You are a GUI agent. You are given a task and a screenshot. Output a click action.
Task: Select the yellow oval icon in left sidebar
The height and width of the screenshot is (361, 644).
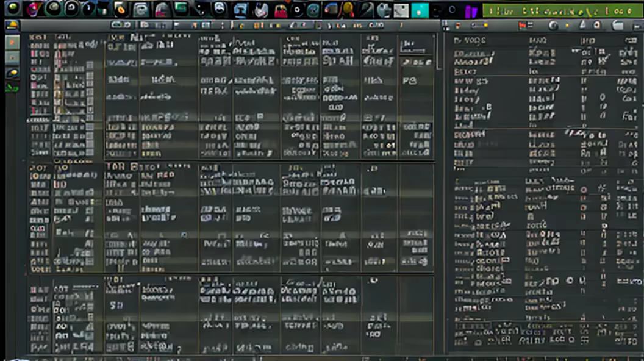coord(12,73)
